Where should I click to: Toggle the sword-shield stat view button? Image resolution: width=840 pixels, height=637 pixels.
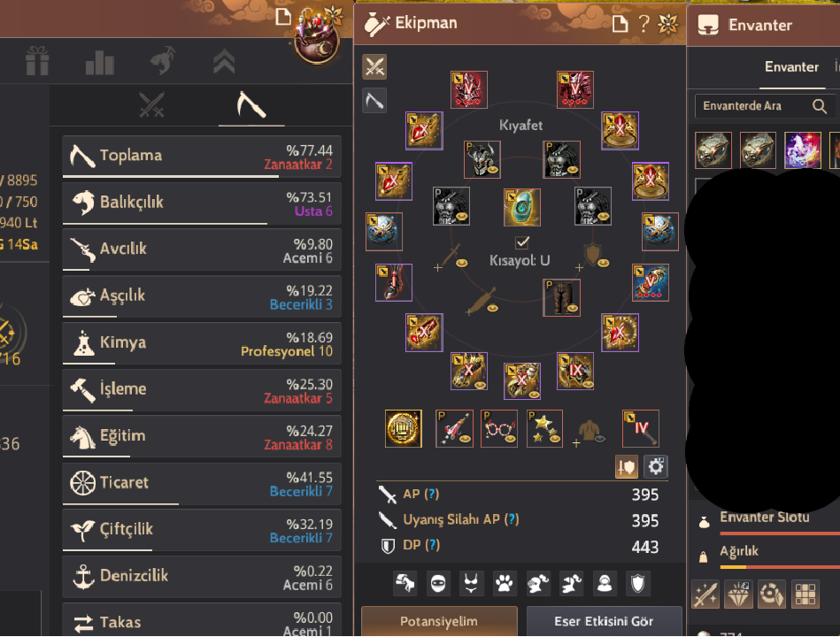627,467
